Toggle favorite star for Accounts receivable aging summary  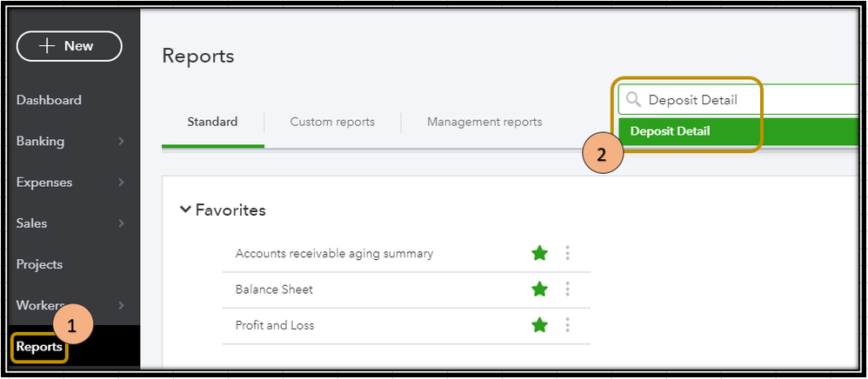(x=539, y=254)
